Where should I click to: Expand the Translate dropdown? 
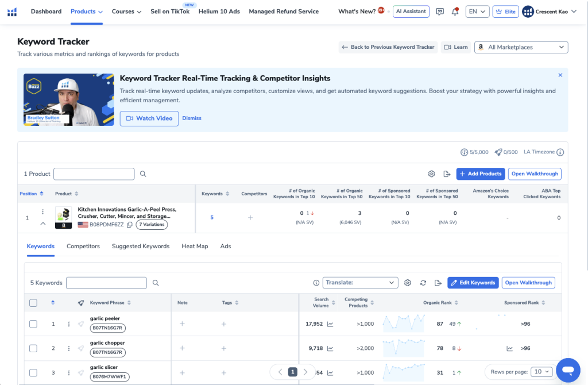[360, 283]
